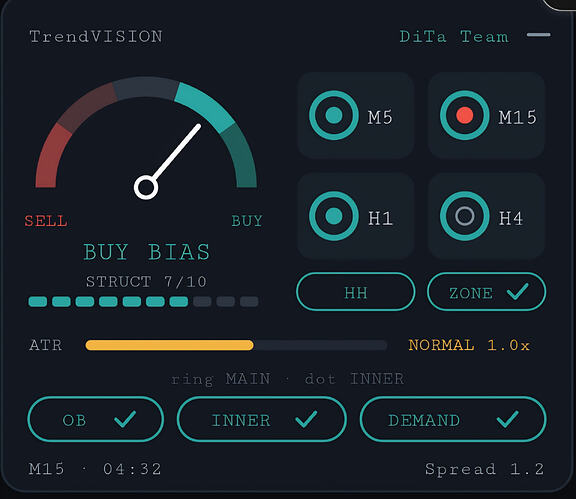
Task: Click the checkmark in the OB pill
Action: click(125, 419)
